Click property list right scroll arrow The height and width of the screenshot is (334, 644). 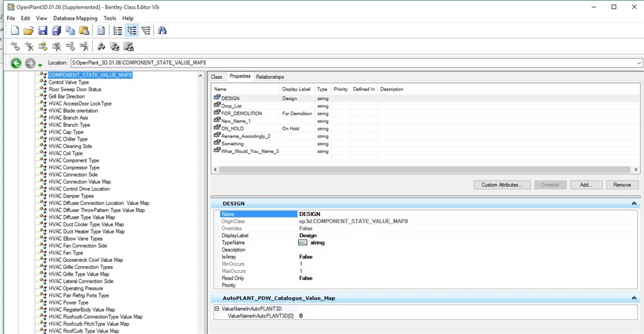coord(636,169)
